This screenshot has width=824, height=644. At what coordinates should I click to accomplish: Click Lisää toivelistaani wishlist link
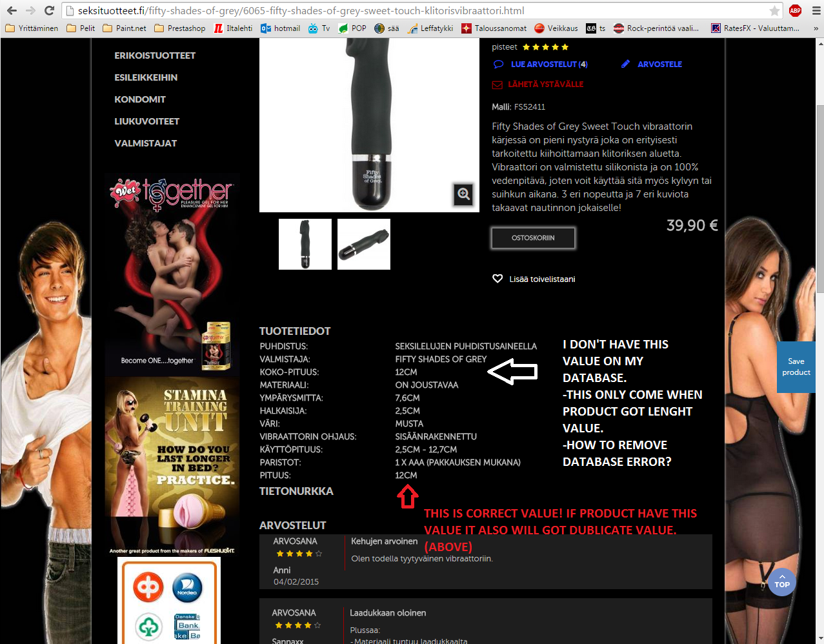(534, 279)
